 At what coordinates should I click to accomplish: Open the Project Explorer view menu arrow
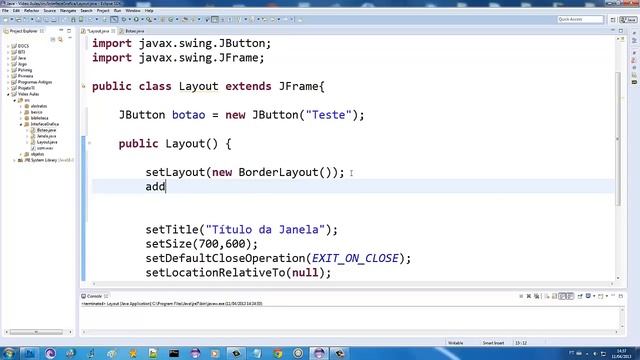tap(70, 38)
